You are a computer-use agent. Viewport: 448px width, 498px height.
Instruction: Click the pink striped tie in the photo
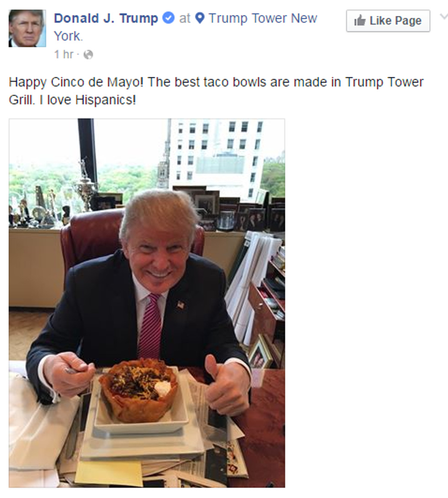(x=150, y=326)
